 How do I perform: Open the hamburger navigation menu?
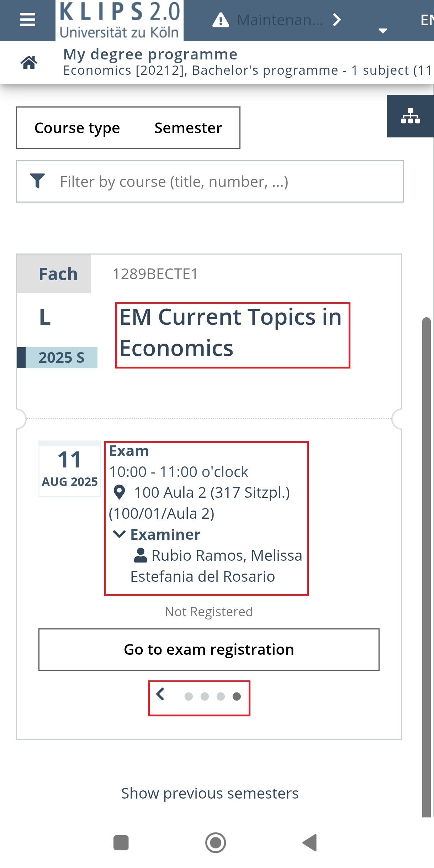coord(28,20)
